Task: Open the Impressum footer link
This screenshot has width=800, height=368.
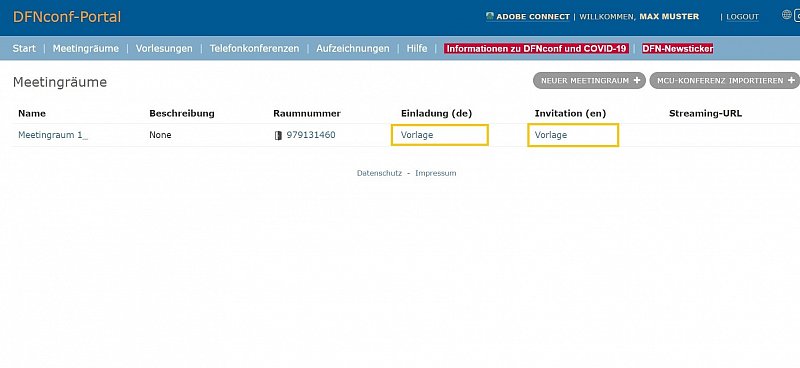Action: [436, 173]
